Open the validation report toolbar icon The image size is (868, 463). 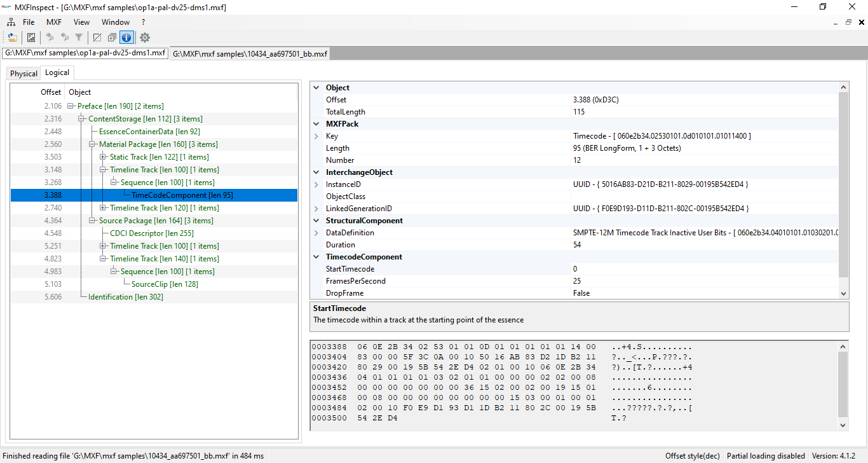click(x=31, y=38)
